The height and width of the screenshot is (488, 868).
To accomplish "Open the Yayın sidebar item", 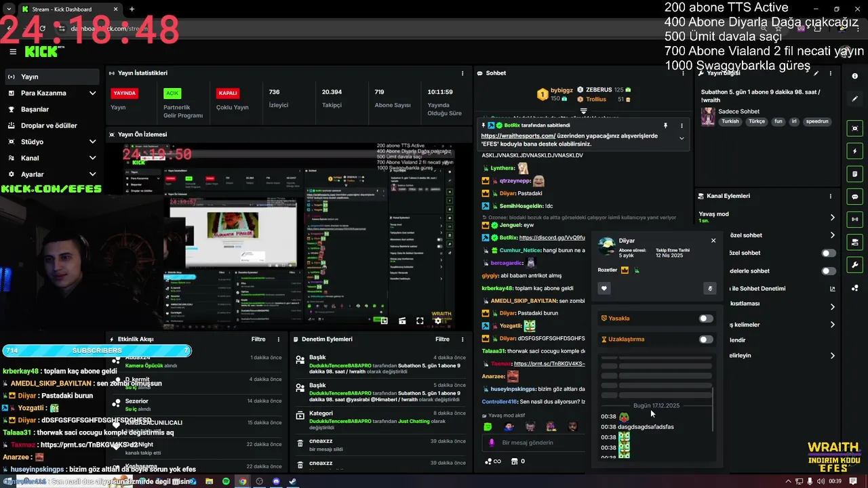I will pyautogui.click(x=52, y=77).
